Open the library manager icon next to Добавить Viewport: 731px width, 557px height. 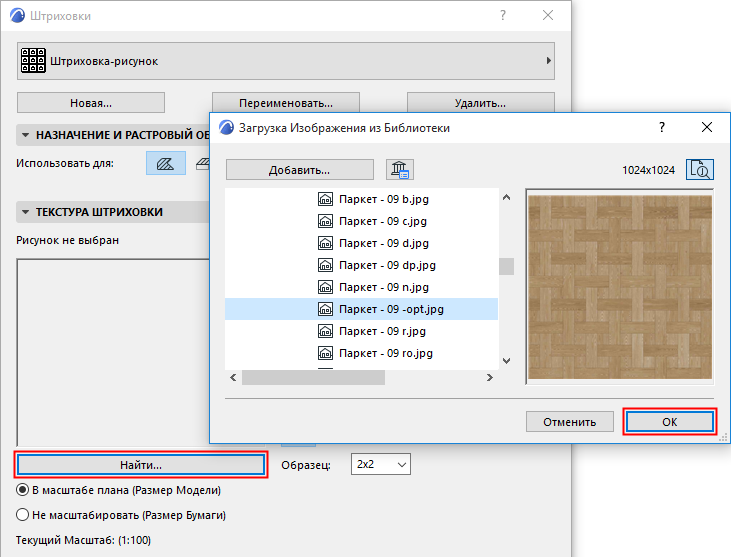tap(400, 170)
